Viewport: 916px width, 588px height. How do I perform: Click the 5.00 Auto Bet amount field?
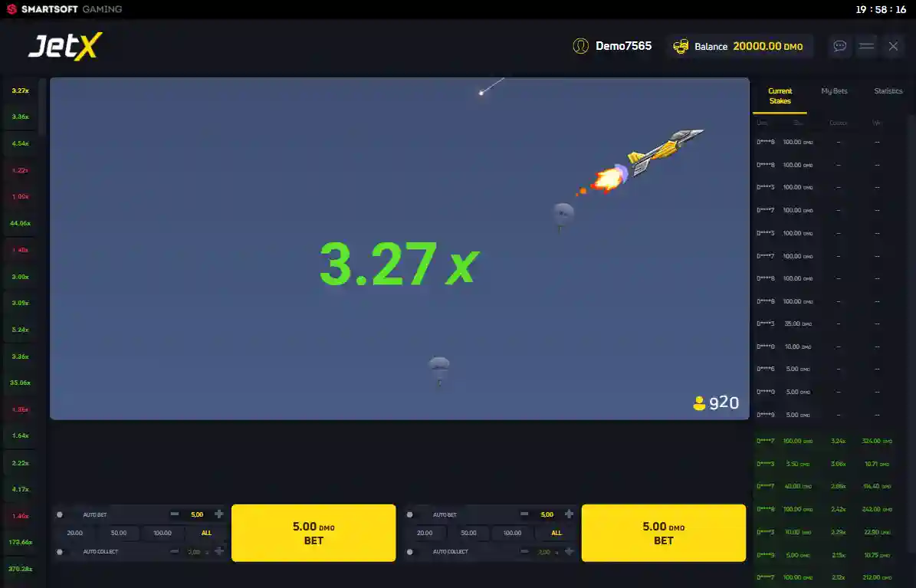[197, 514]
